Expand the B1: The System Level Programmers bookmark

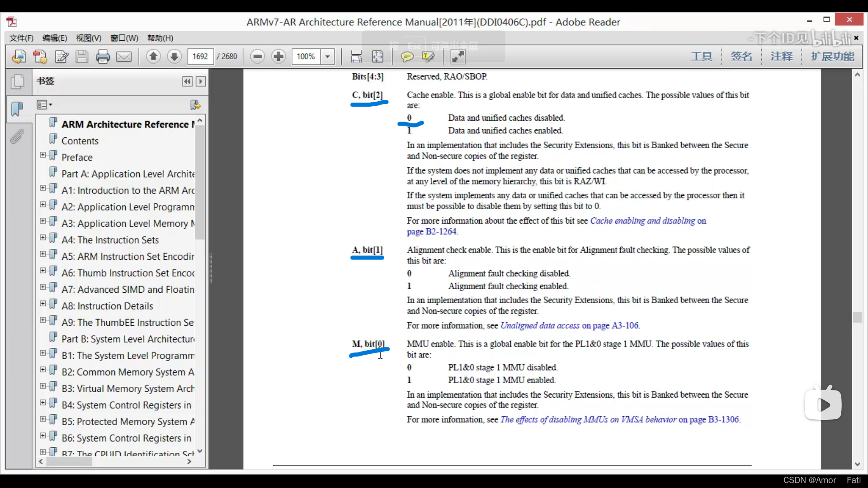click(x=43, y=353)
